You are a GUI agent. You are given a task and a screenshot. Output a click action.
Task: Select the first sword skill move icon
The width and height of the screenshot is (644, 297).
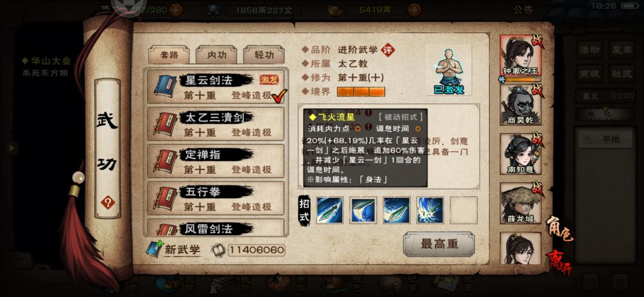tap(329, 211)
